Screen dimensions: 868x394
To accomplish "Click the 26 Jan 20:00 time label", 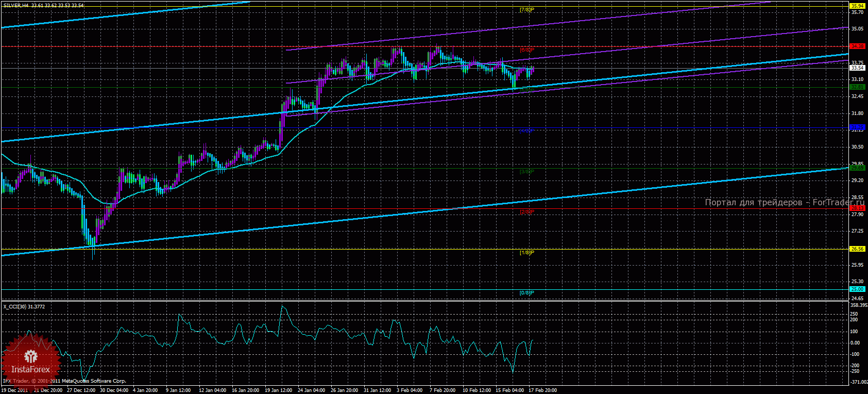I will tap(345, 390).
